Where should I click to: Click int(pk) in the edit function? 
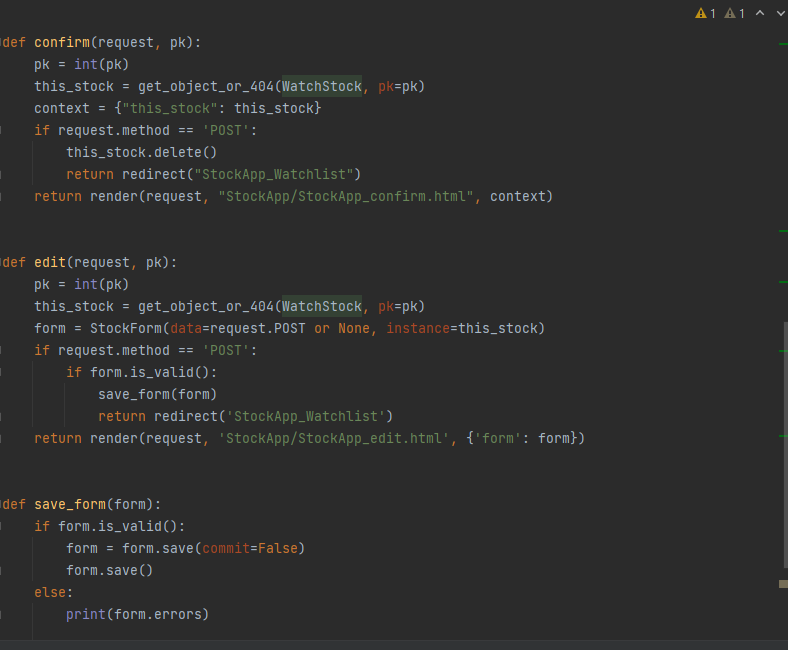click(x=102, y=284)
